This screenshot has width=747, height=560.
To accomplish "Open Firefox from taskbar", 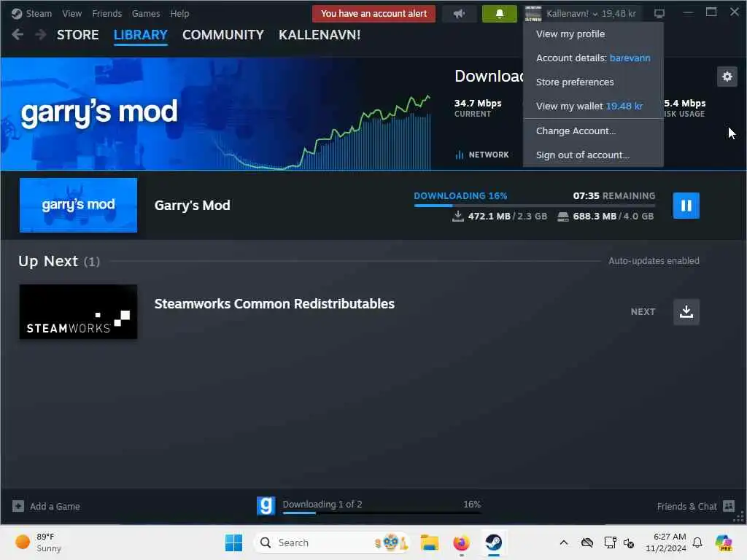I will click(x=461, y=542).
